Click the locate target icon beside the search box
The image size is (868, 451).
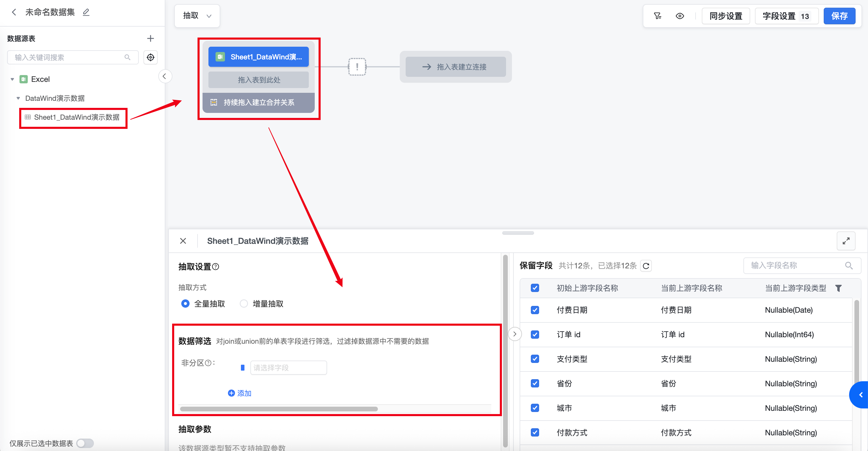[150, 57]
